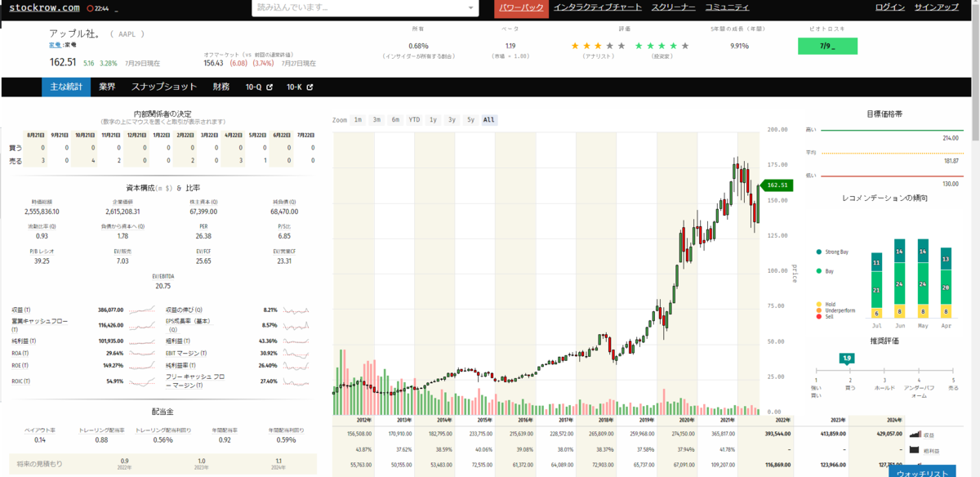Set chart zoom to 1m
980x477 pixels.
pos(358,120)
